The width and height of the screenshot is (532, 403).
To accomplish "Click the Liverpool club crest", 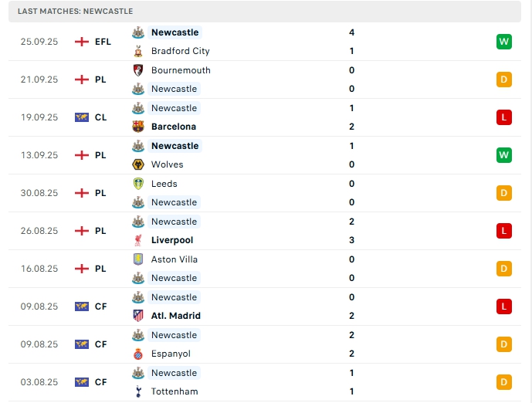I will click(x=138, y=240).
